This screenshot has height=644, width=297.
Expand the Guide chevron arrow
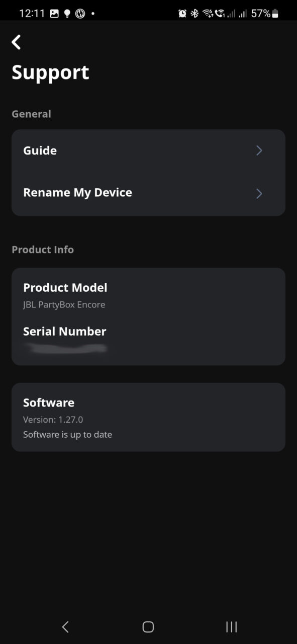(259, 150)
